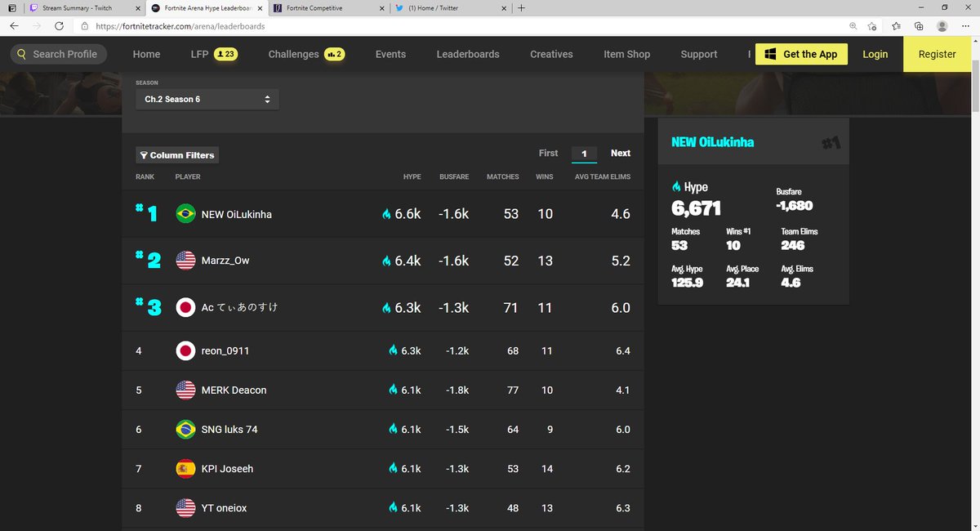Open player KPI Joseeh profile

point(227,469)
